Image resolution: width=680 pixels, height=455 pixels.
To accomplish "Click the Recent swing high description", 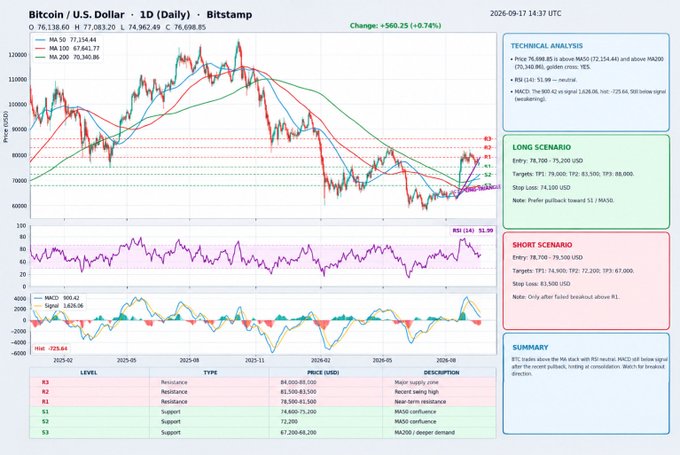I will 416,392.
